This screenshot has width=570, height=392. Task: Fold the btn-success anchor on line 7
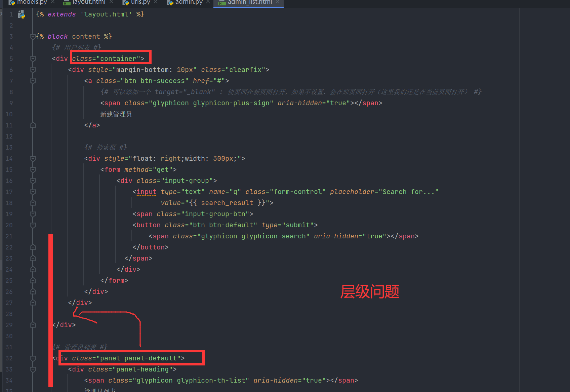[33, 81]
